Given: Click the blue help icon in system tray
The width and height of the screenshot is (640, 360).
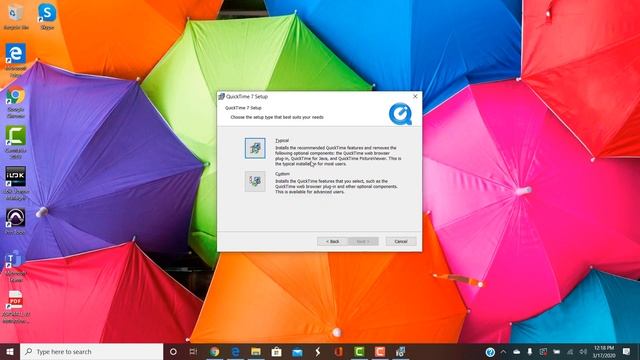Looking at the screenshot, I should 490,352.
